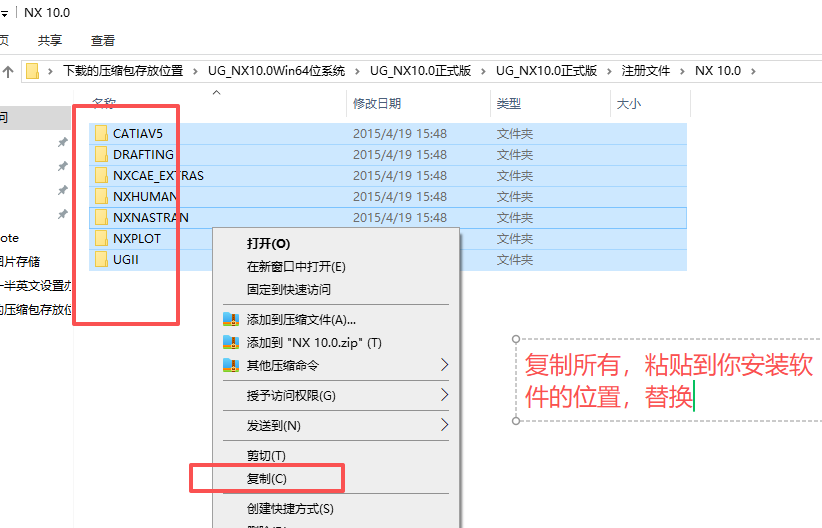Select the CATIAV5 folder name

[x=138, y=134]
